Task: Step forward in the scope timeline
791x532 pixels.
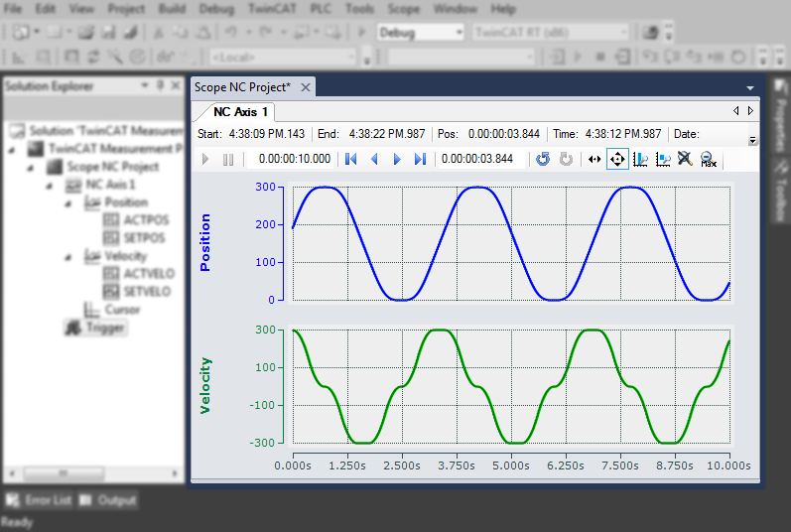Action: pyautogui.click(x=397, y=160)
